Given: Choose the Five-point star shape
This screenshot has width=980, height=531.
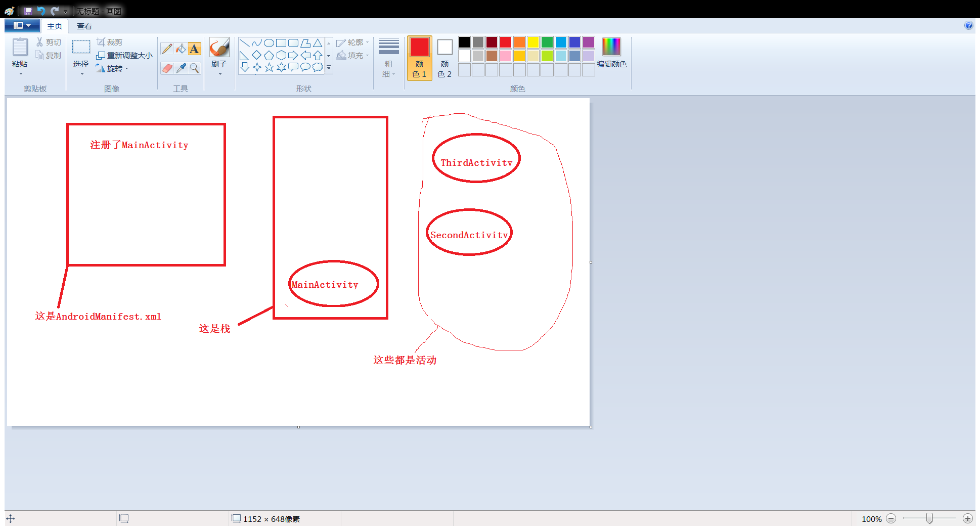Looking at the screenshot, I should click(x=269, y=67).
